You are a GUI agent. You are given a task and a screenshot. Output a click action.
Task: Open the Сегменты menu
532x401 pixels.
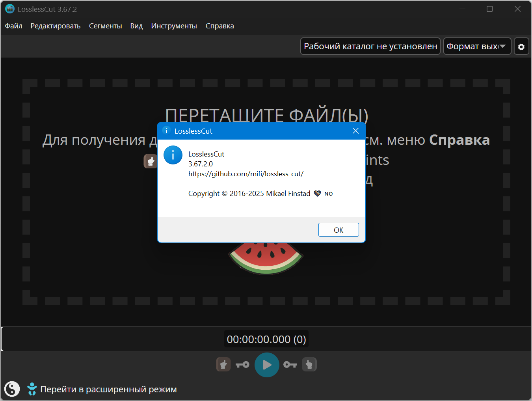(x=105, y=26)
